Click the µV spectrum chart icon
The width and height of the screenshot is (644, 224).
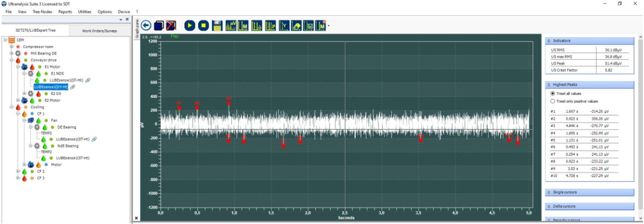pyautogui.click(x=231, y=25)
